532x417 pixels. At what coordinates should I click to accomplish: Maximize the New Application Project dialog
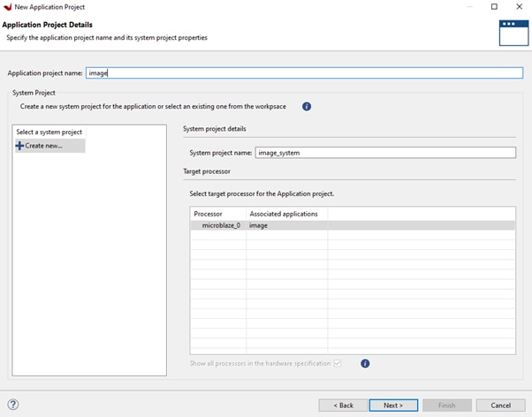(x=494, y=6)
